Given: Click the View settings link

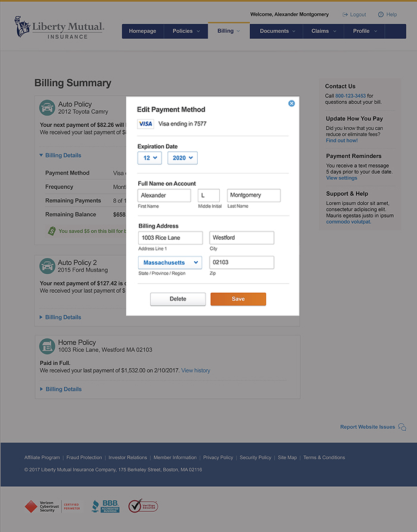Looking at the screenshot, I should 341,178.
